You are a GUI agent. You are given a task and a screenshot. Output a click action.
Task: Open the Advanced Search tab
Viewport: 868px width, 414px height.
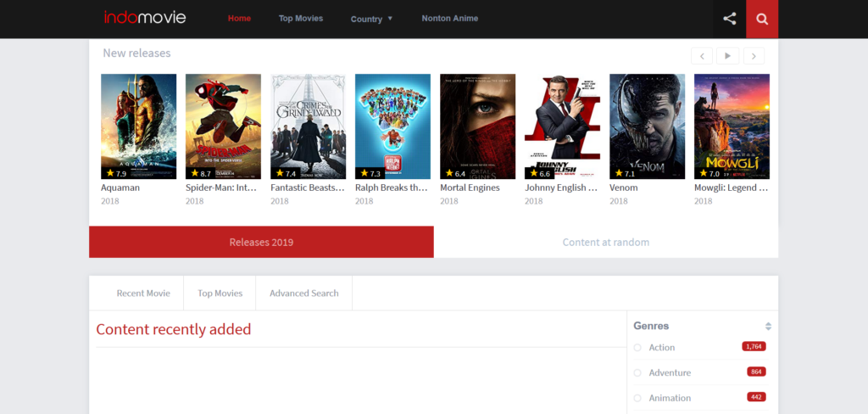(304, 294)
